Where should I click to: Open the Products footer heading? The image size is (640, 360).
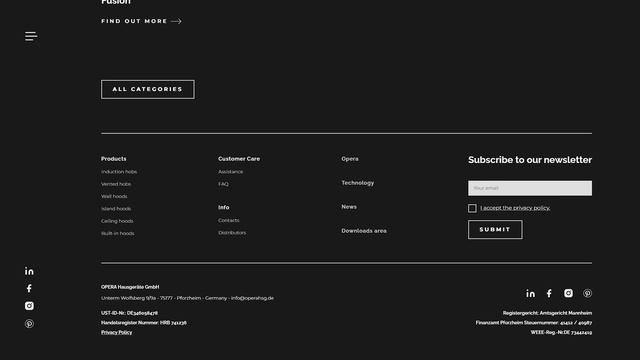coord(113,159)
